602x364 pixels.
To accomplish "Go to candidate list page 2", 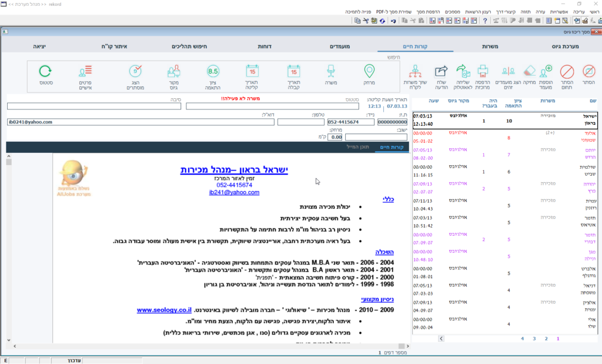I will 546,339.
